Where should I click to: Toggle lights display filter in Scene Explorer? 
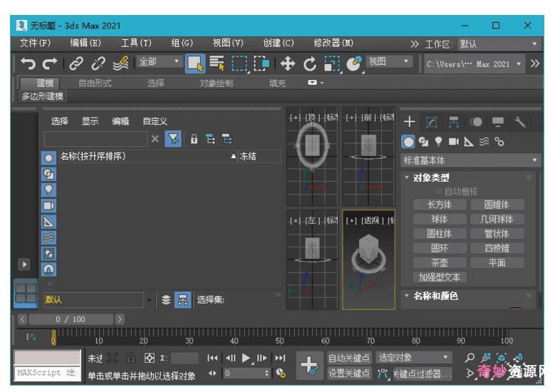click(x=48, y=190)
